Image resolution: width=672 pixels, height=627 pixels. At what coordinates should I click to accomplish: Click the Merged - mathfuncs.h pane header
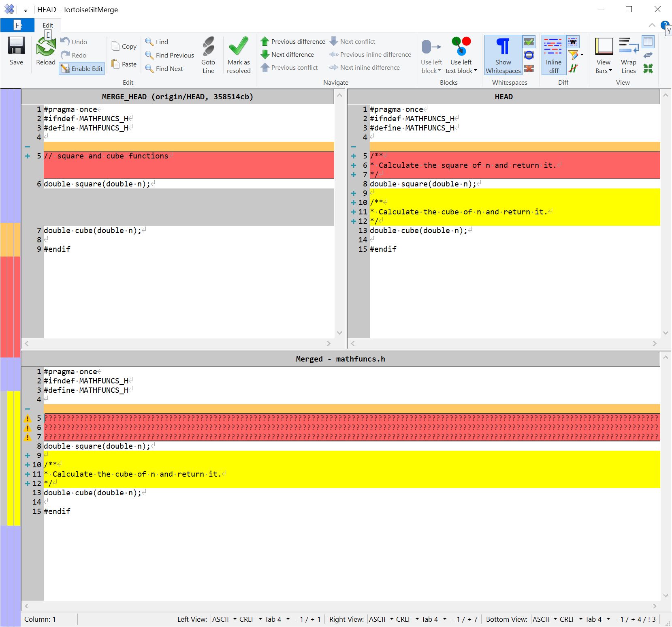(341, 359)
